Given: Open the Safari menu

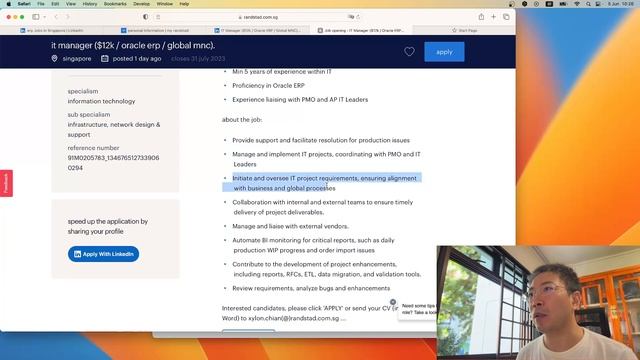Looking at the screenshot, I should pyautogui.click(x=24, y=4).
